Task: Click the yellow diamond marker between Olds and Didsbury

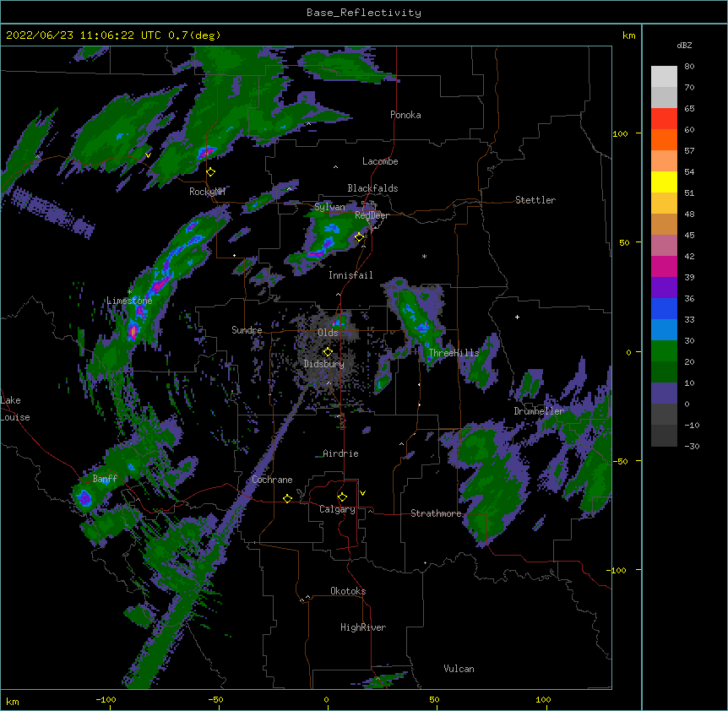Action: click(x=328, y=351)
